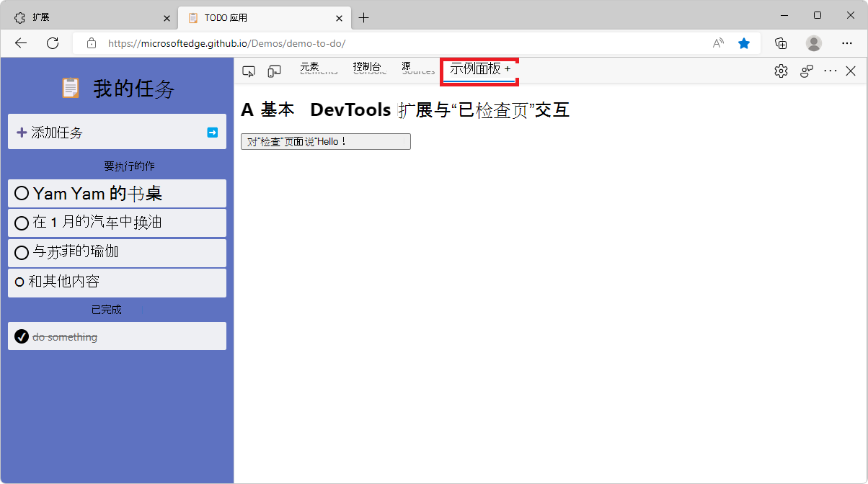This screenshot has width=868, height=484.
Task: Switch to the 示例面板 tab
Action: (x=476, y=70)
